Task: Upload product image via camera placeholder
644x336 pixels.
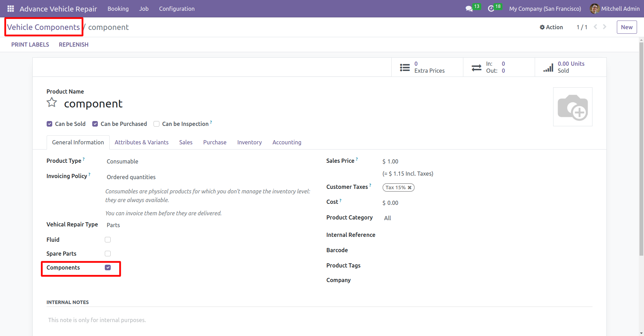Action: coord(573,107)
